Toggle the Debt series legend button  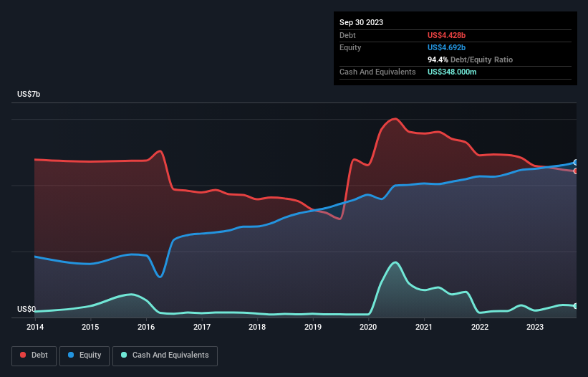[34, 355]
